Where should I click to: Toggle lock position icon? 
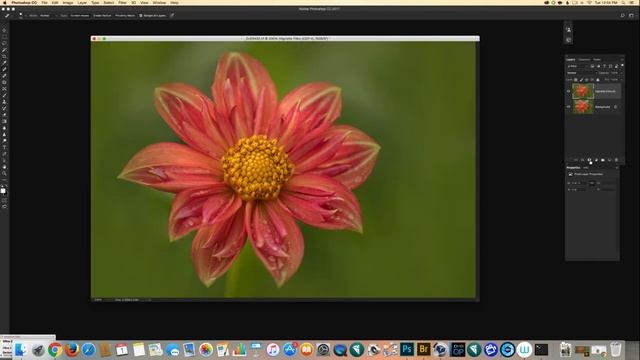(x=587, y=80)
